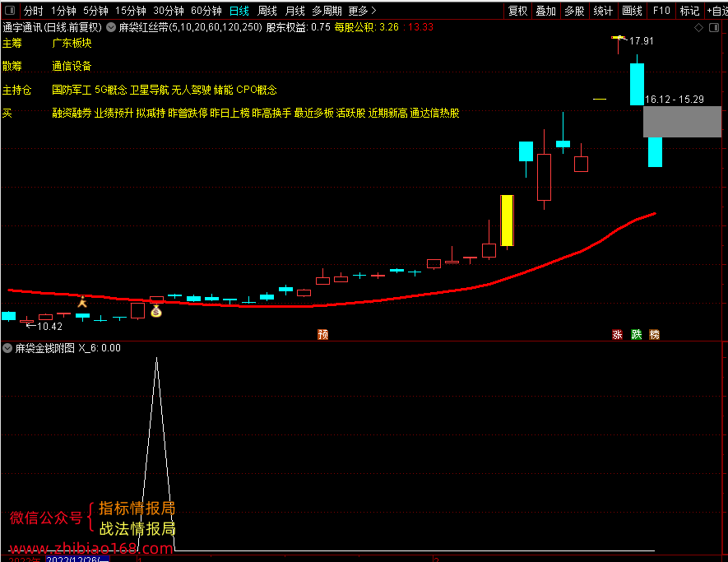Click the highlighted date box on time axis
The height and width of the screenshot is (562, 728).
pyautogui.click(x=77, y=559)
